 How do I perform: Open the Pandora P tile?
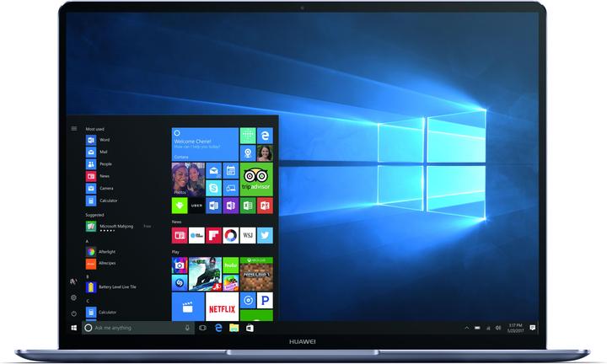pos(265,300)
